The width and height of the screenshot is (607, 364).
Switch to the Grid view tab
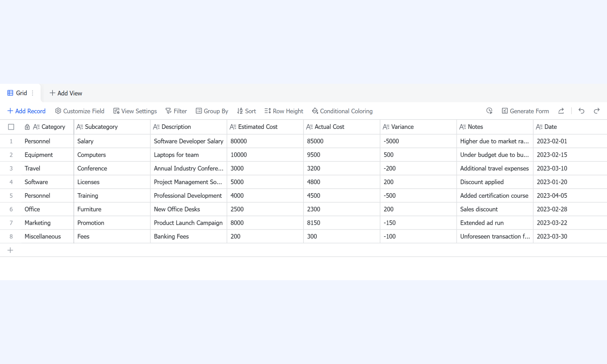(x=20, y=93)
